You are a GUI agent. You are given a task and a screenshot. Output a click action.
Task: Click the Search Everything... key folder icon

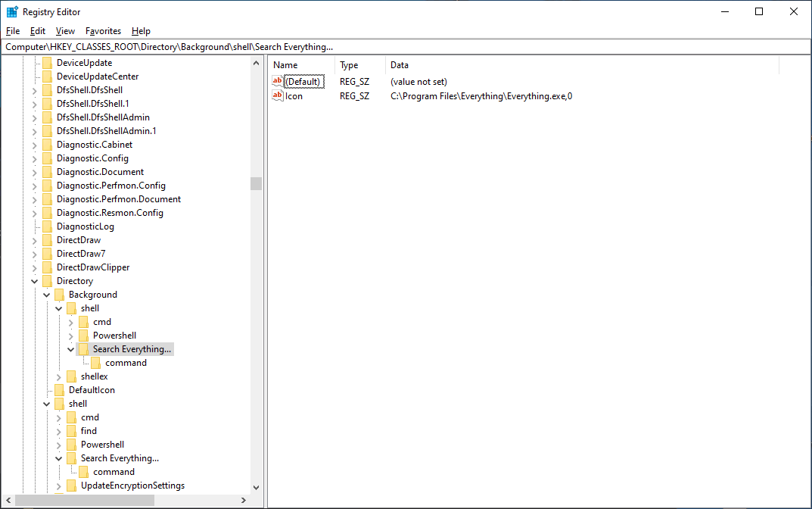pos(83,348)
